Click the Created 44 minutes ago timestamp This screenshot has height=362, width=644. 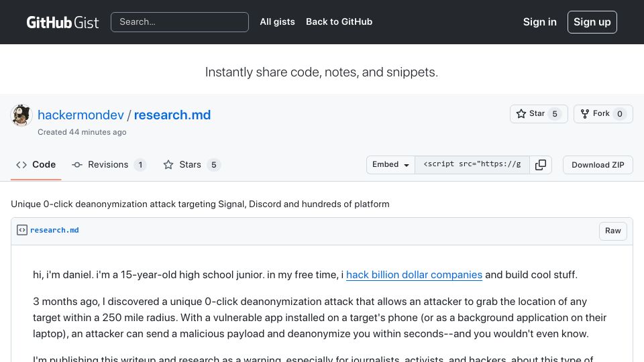point(82,132)
